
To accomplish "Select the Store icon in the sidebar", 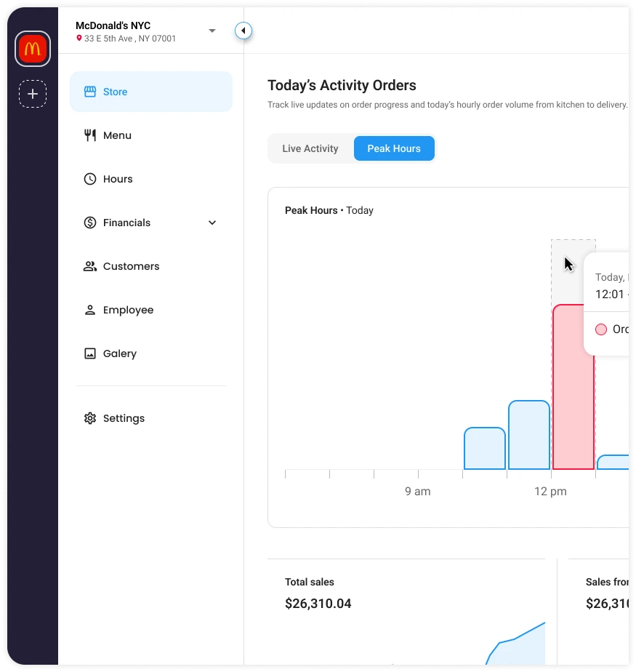I will pos(90,92).
